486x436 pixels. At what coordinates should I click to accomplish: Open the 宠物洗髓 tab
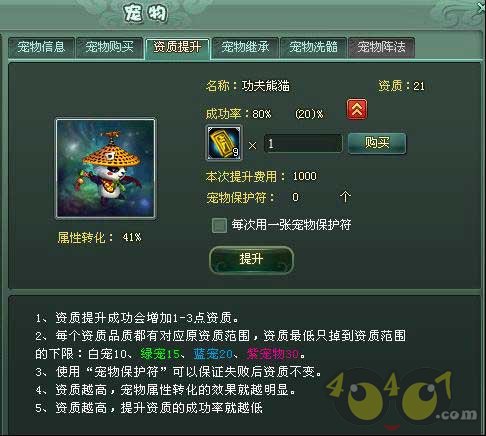tap(313, 47)
